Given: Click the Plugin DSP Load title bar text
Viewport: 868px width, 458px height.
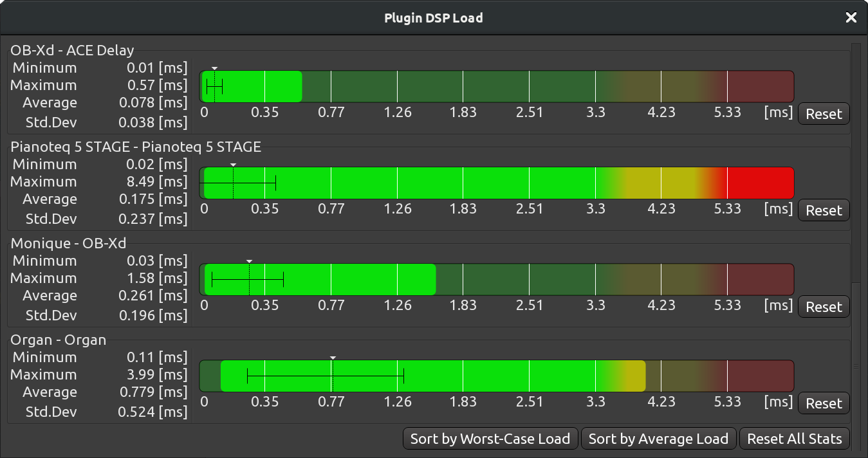Looking at the screenshot, I should [x=434, y=17].
